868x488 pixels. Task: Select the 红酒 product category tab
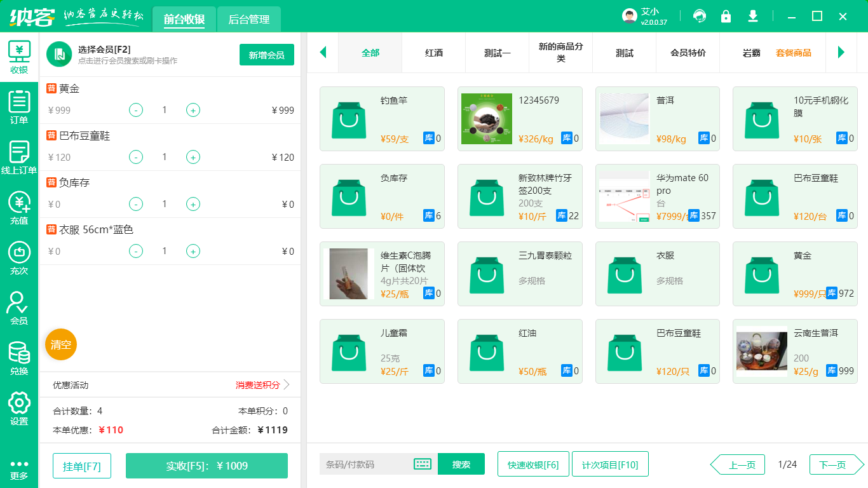[433, 53]
